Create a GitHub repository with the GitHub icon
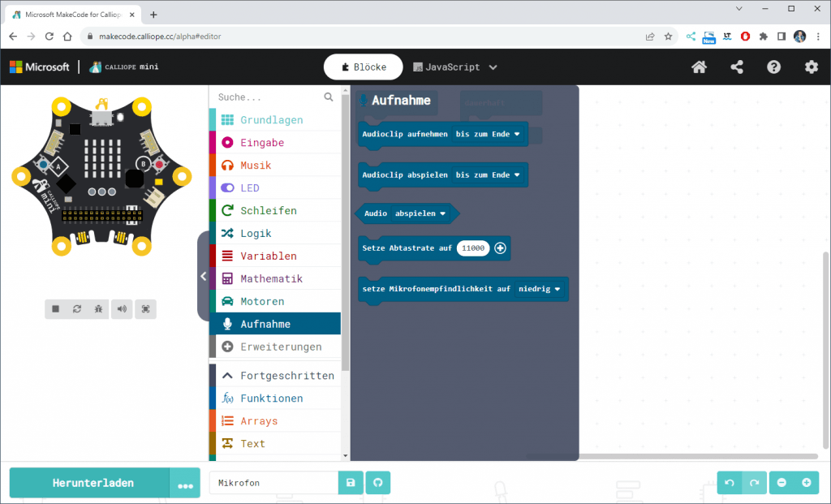The width and height of the screenshot is (831, 504). tap(377, 483)
